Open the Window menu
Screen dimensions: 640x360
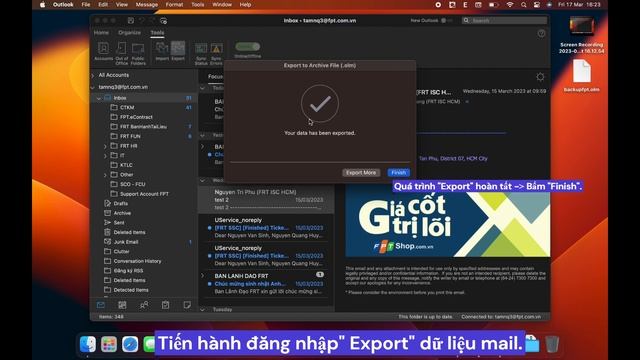tap(222, 5)
